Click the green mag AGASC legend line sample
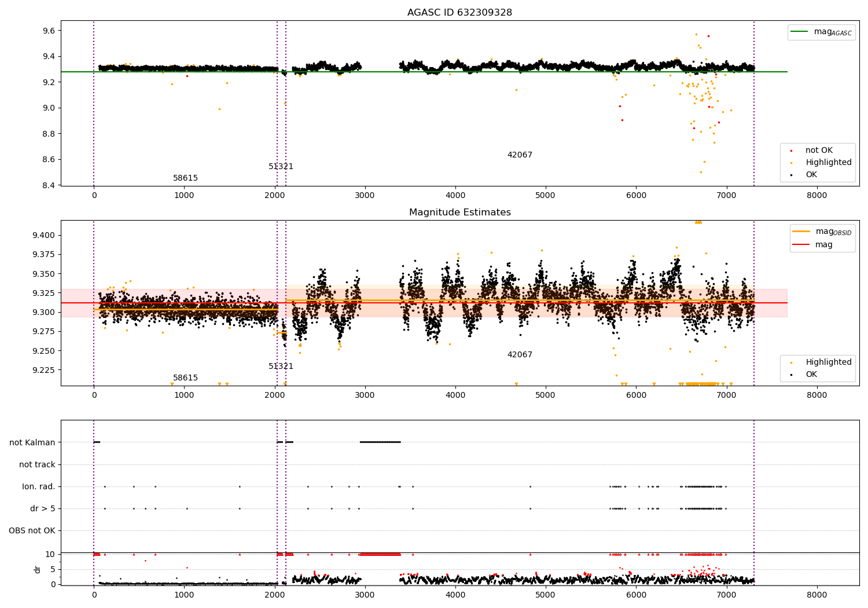This screenshot has width=868, height=608. [800, 32]
